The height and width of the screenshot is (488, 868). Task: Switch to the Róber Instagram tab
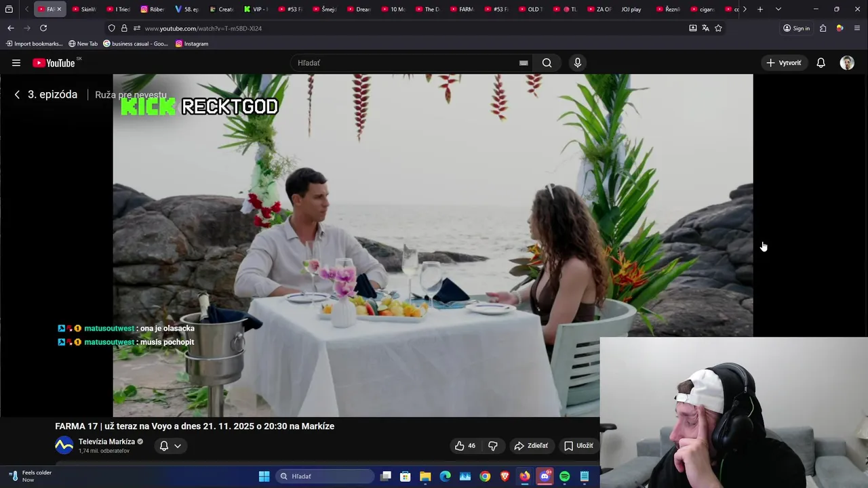(x=153, y=9)
